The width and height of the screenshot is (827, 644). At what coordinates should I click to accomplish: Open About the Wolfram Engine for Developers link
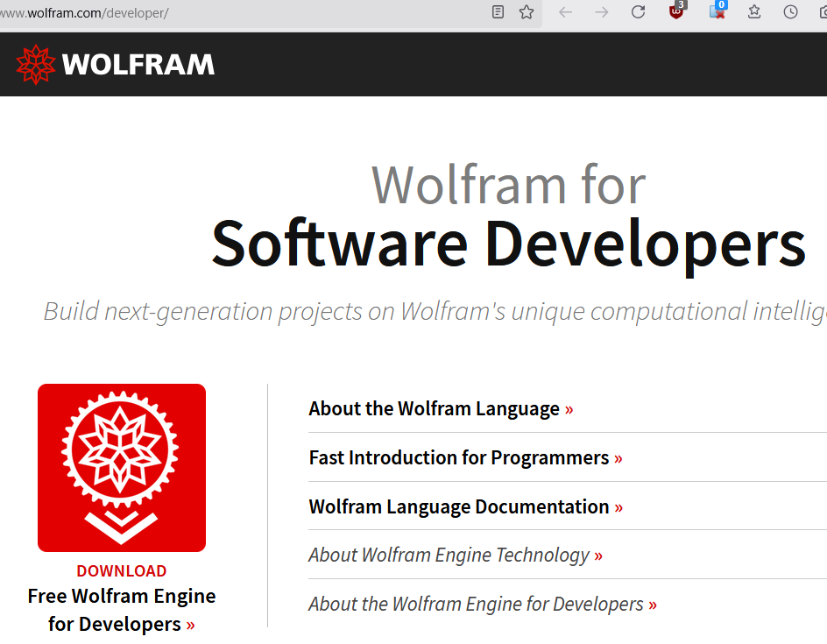pyautogui.click(x=482, y=605)
